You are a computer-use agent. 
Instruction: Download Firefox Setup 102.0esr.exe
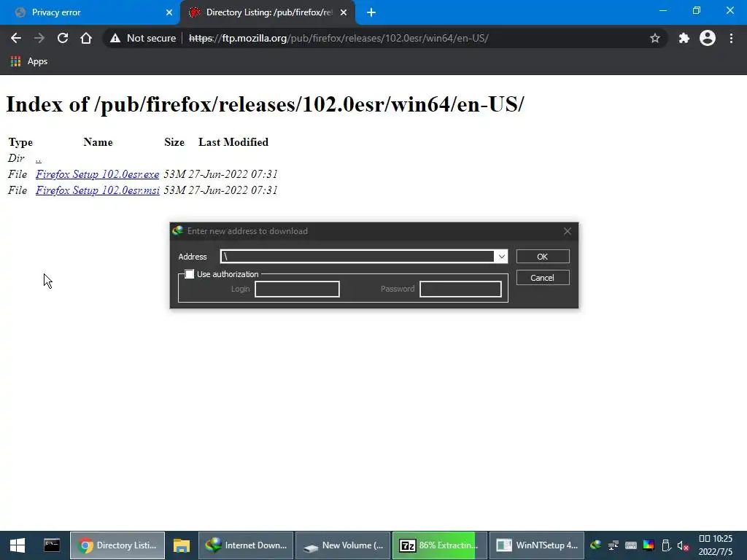pyautogui.click(x=97, y=174)
